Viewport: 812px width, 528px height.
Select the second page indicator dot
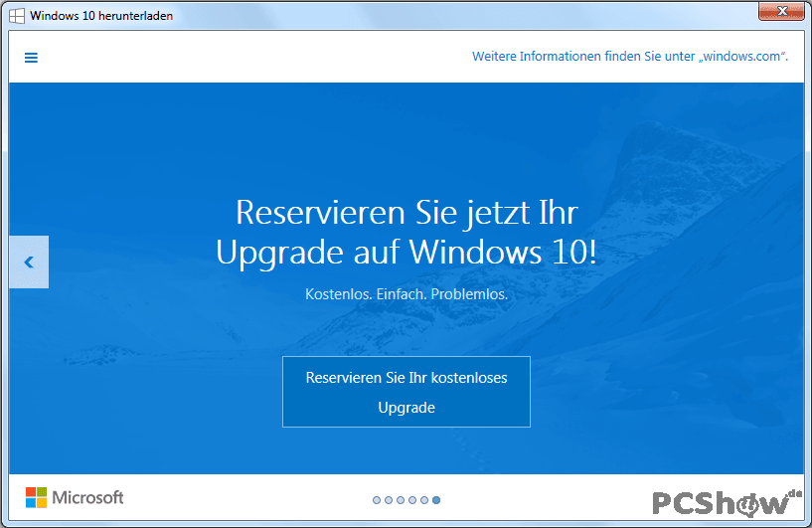pyautogui.click(x=389, y=500)
